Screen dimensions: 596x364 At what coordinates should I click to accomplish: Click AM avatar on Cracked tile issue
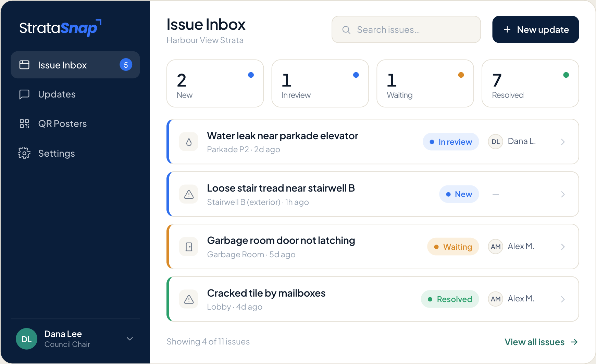495,299
